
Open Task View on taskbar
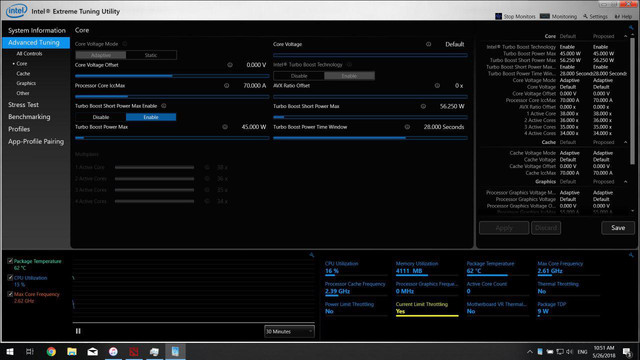30,351
